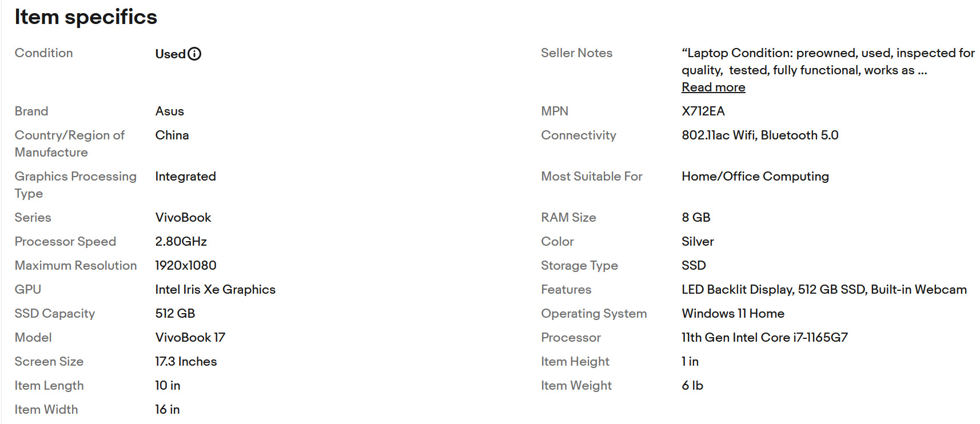The height and width of the screenshot is (424, 980).
Task: Select the 2.80GHz processor speed value
Action: [x=181, y=242]
